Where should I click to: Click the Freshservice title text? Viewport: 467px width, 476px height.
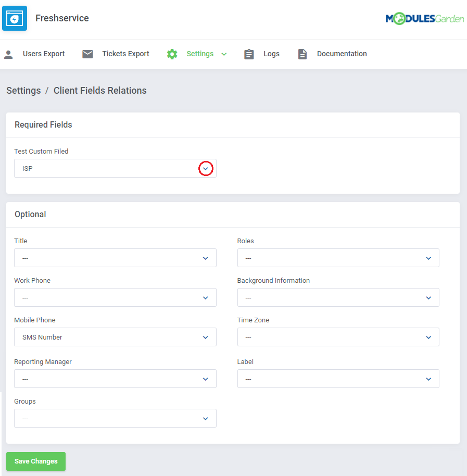tap(62, 18)
